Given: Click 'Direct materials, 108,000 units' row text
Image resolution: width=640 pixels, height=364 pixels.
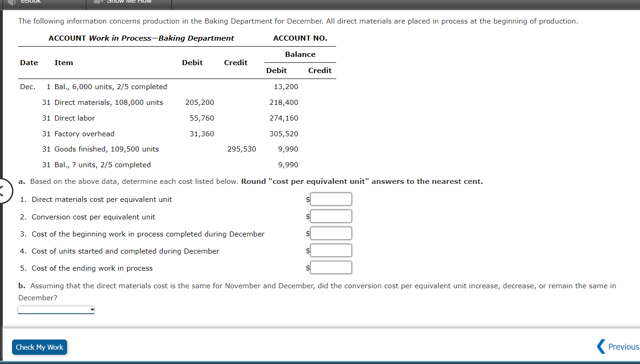Looking at the screenshot, I should point(109,103).
